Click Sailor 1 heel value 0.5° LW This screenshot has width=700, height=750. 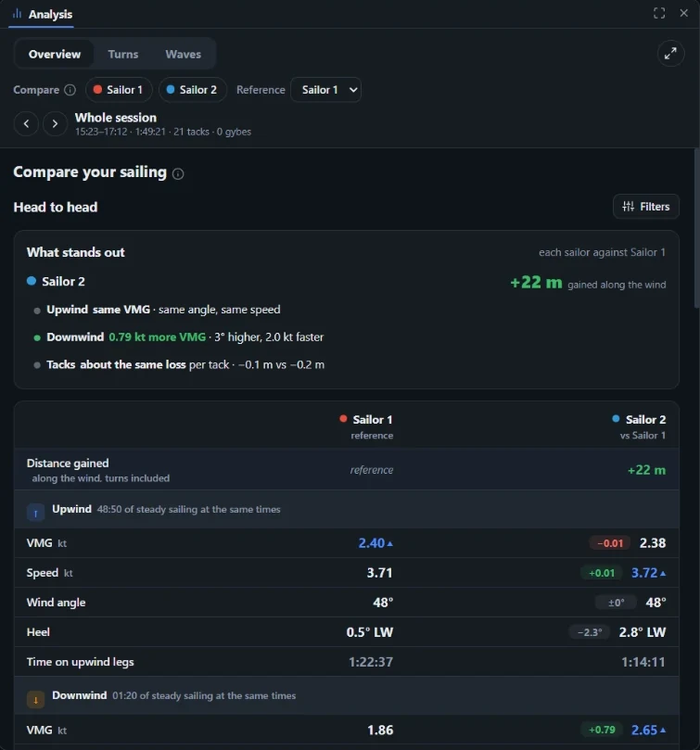point(370,632)
